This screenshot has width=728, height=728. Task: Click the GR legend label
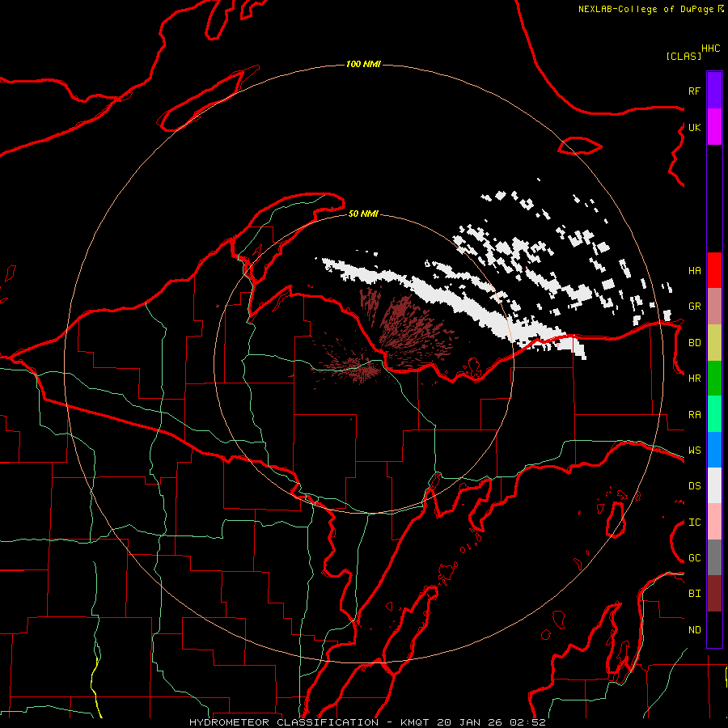[x=694, y=307]
